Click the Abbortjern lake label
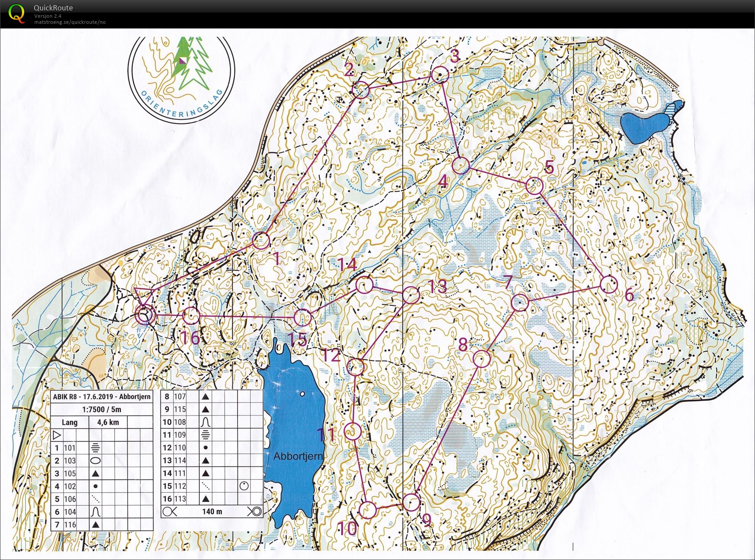 (299, 456)
